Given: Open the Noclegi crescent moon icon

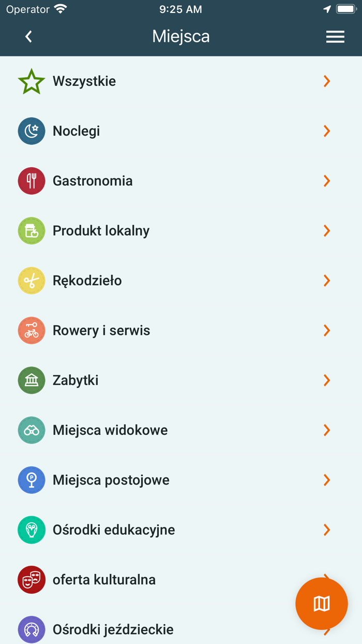Looking at the screenshot, I should click(31, 131).
